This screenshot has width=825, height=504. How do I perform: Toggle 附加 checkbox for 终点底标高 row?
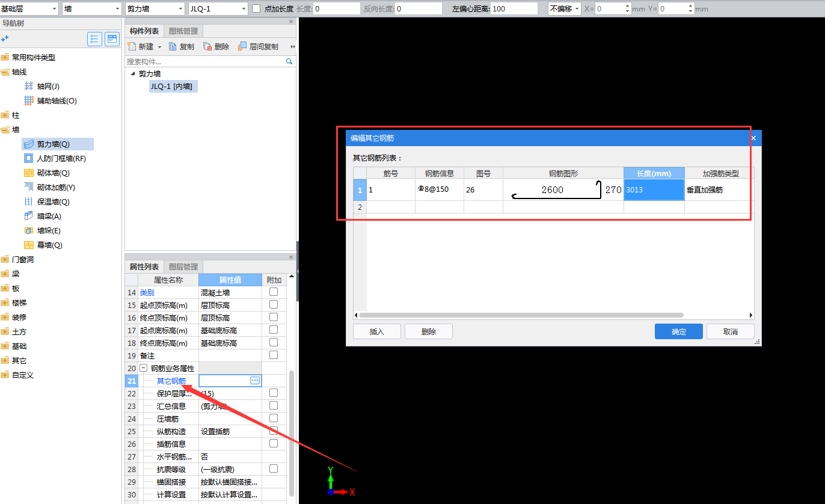[x=274, y=342]
